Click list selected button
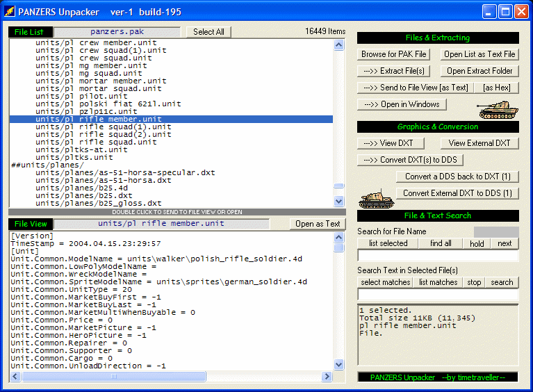 click(388, 243)
